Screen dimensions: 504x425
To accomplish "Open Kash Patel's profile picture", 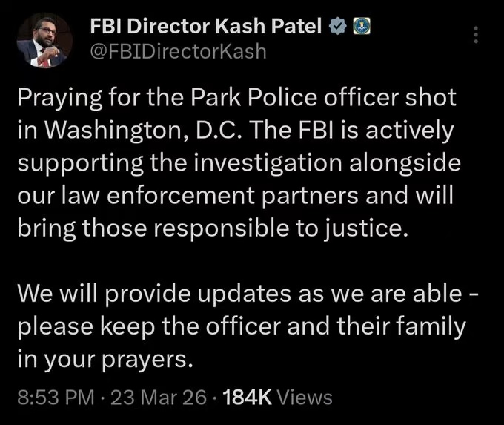I will click(x=43, y=41).
